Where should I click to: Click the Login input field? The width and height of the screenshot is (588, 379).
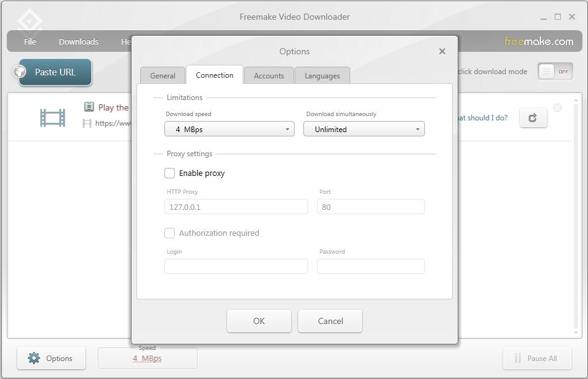click(236, 267)
